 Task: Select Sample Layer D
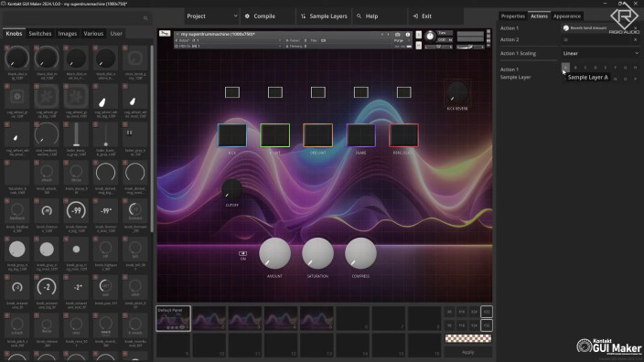596,68
